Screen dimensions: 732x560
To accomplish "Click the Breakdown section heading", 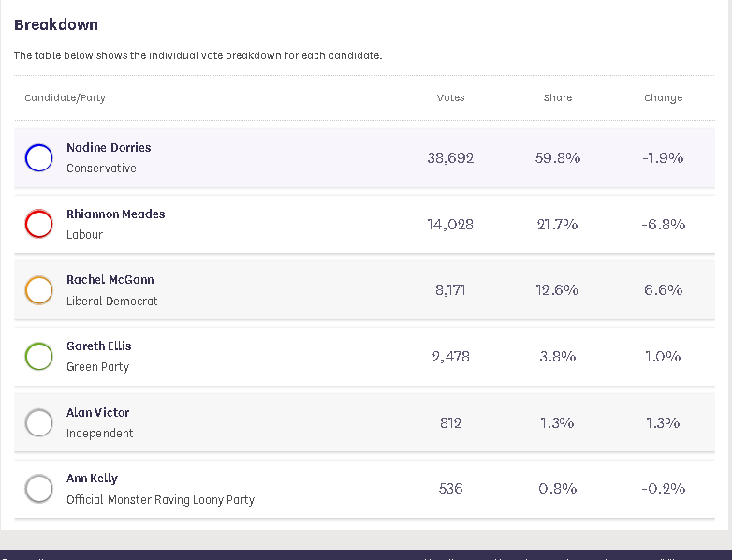I will [x=56, y=24].
